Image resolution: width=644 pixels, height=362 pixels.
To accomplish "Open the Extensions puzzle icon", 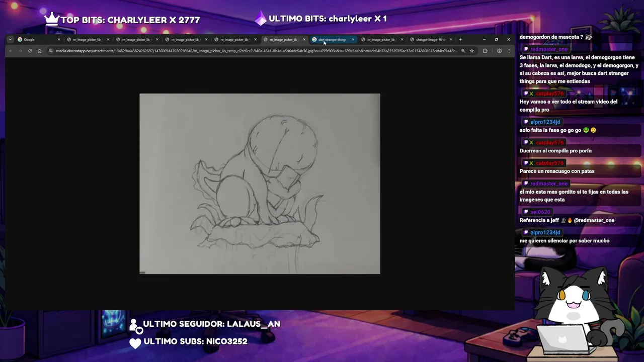I will (485, 51).
